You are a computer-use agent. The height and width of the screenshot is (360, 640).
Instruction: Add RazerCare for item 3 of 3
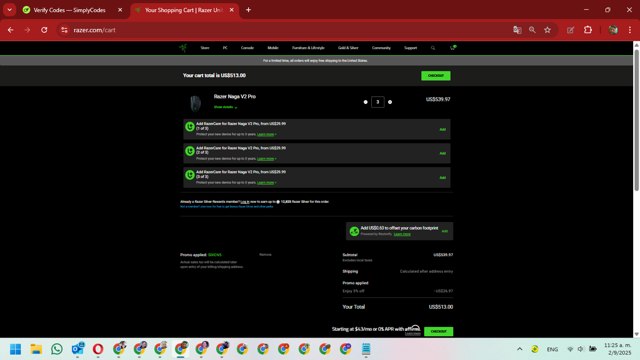point(442,178)
